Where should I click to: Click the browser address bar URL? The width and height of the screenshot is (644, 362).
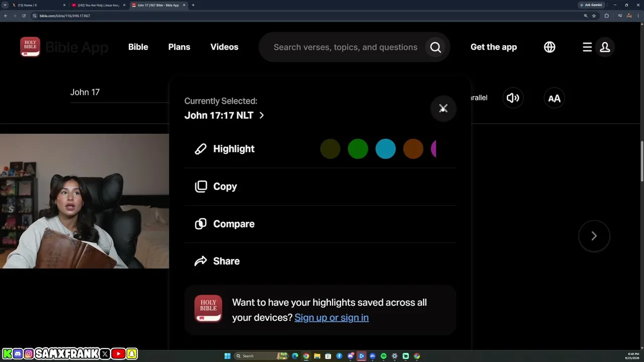click(65, 16)
